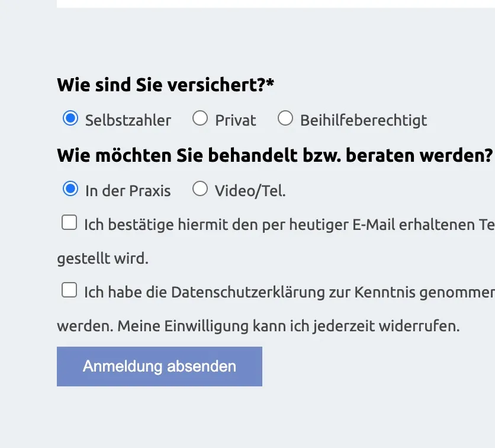
Task: Click the 'gestellt wird.' text line
Action: click(103, 259)
